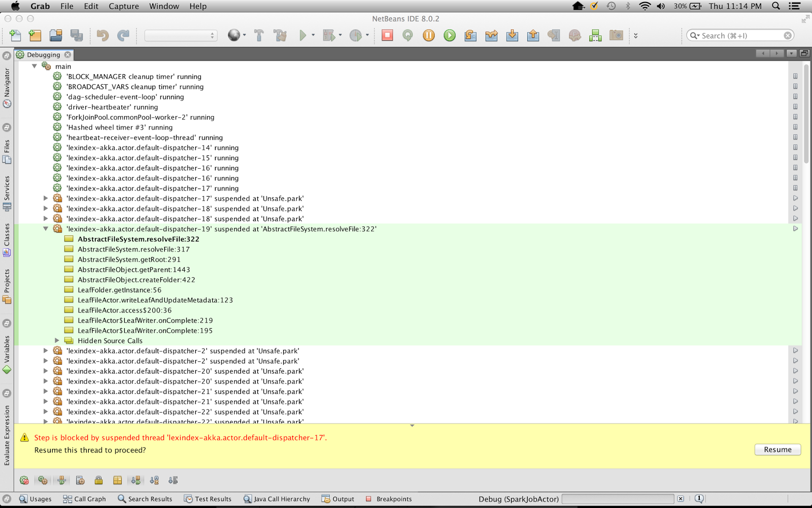The width and height of the screenshot is (812, 508).
Task: Click the Clean and Build hammer-broom icon
Action: (280, 35)
